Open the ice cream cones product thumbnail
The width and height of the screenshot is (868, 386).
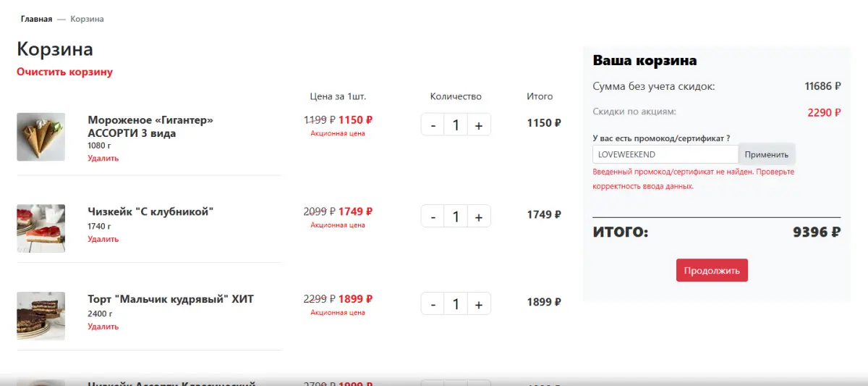pyautogui.click(x=41, y=137)
